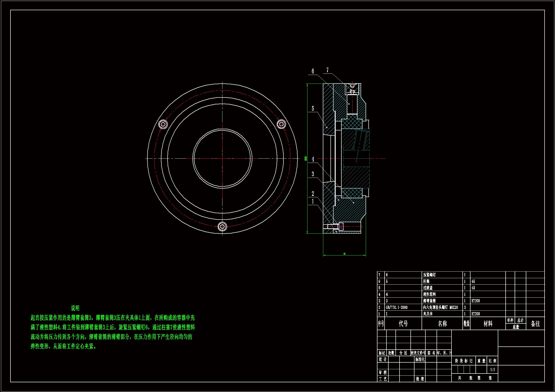The width and height of the screenshot is (555, 392).
Task: Select the 薄臂套筒 name cell
Action: point(429,301)
